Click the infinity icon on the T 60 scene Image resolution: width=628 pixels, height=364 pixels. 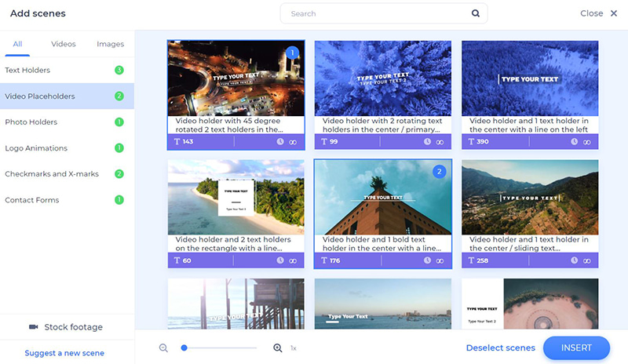[x=293, y=260]
